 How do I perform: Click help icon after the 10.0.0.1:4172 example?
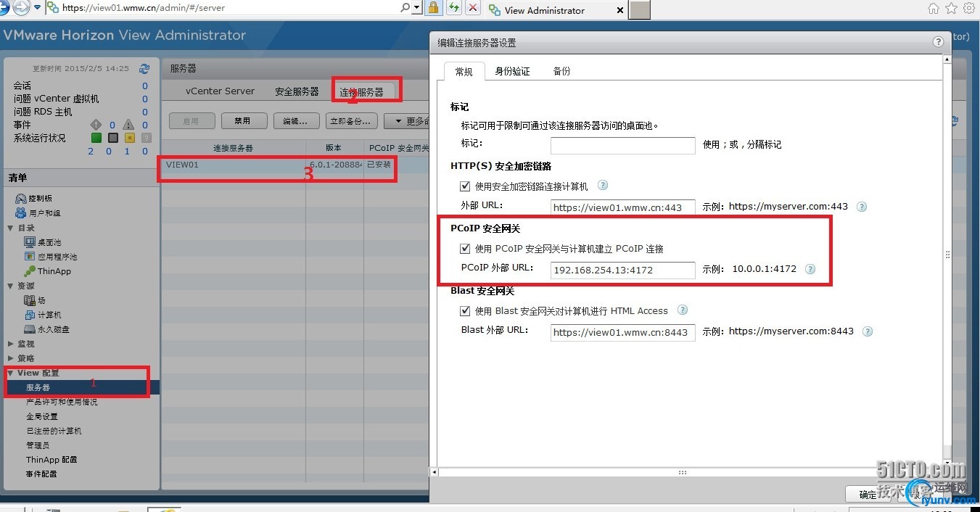pos(810,269)
